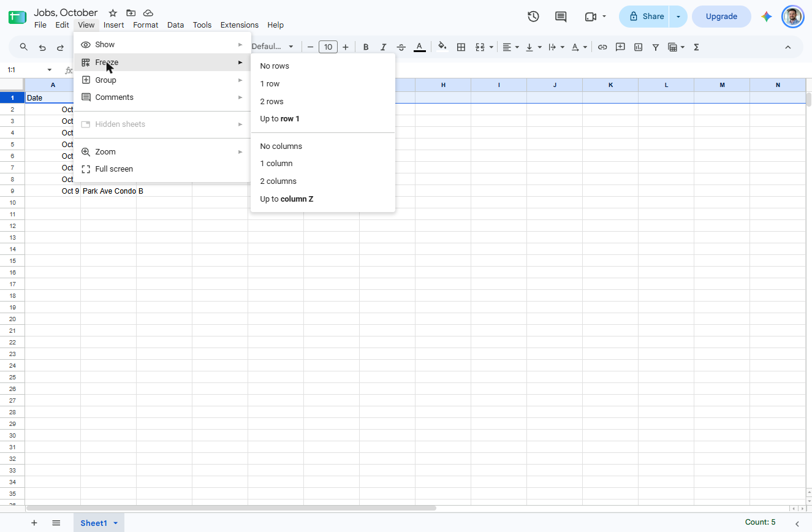Click the undo arrow

click(x=42, y=47)
